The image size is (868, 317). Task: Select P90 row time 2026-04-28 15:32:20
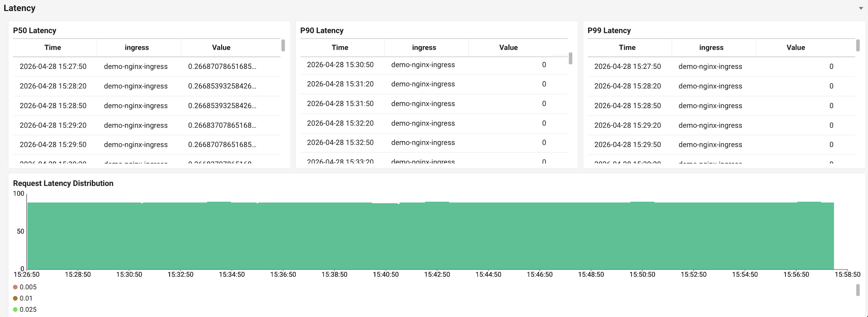tap(340, 124)
